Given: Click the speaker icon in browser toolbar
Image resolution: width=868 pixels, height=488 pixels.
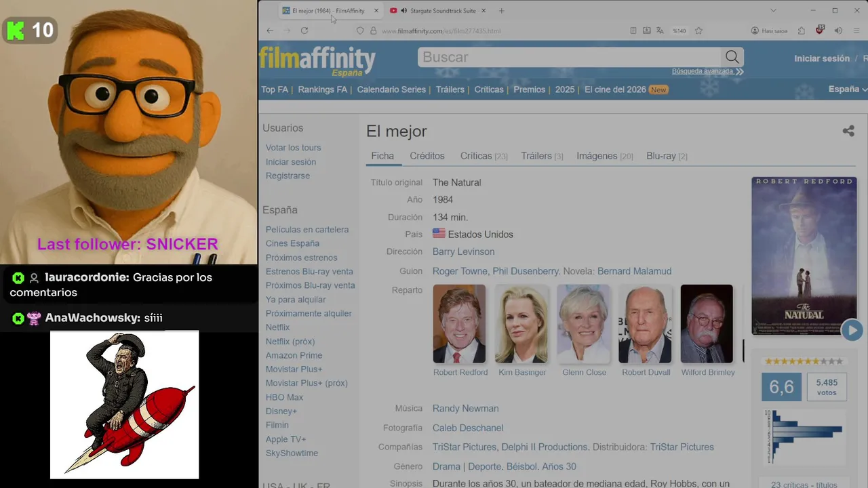Looking at the screenshot, I should click(x=838, y=30).
